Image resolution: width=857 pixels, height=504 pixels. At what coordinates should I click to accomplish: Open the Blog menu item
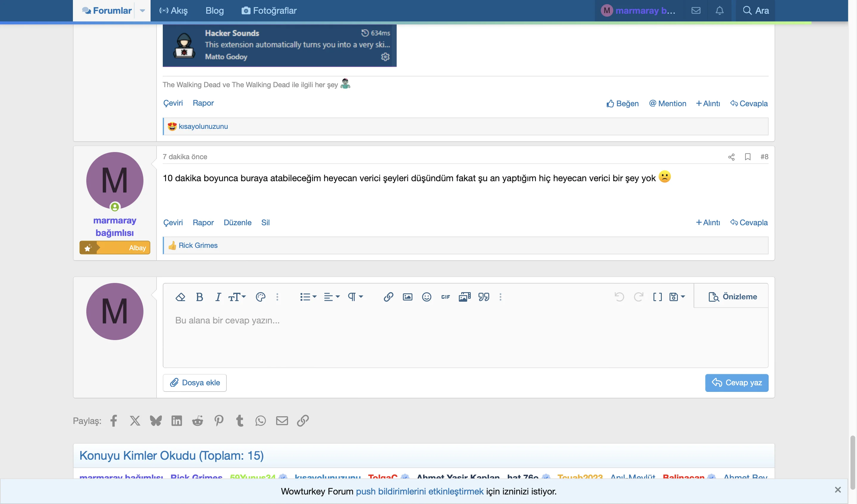click(x=215, y=10)
